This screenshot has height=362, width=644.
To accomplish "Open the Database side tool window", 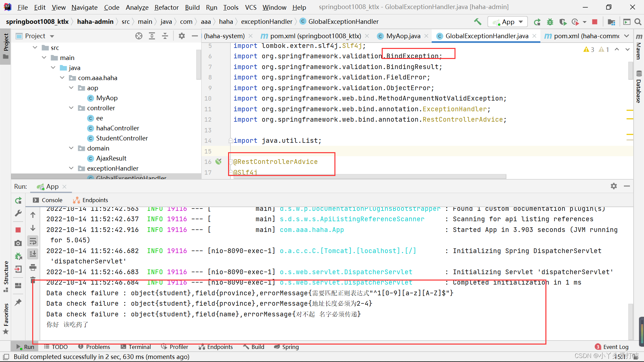I will (639, 86).
